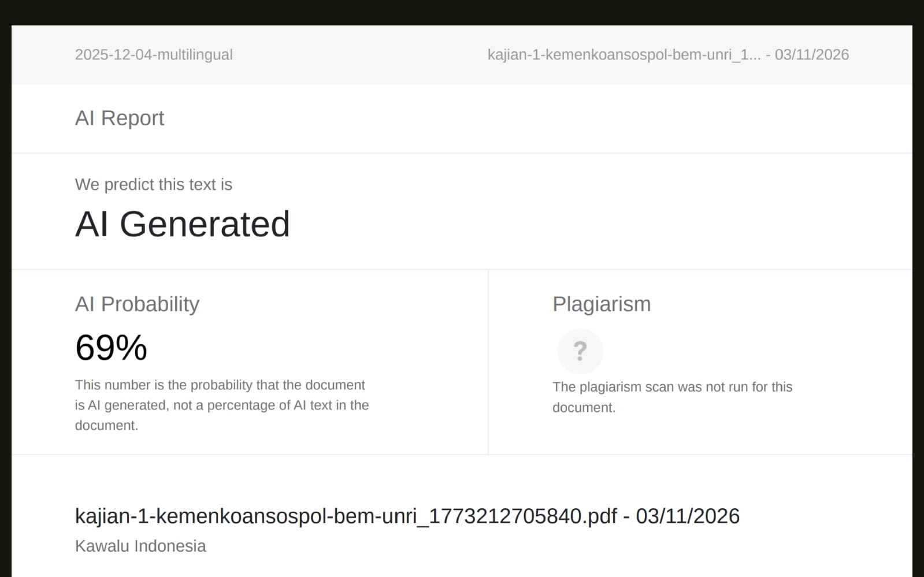Viewport: 924px width, 577px height.
Task: Click the 69% probability value
Action: coord(111,348)
